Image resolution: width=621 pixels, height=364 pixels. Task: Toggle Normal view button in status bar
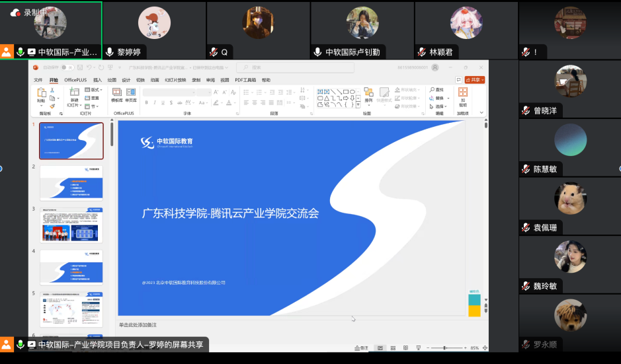click(x=380, y=347)
